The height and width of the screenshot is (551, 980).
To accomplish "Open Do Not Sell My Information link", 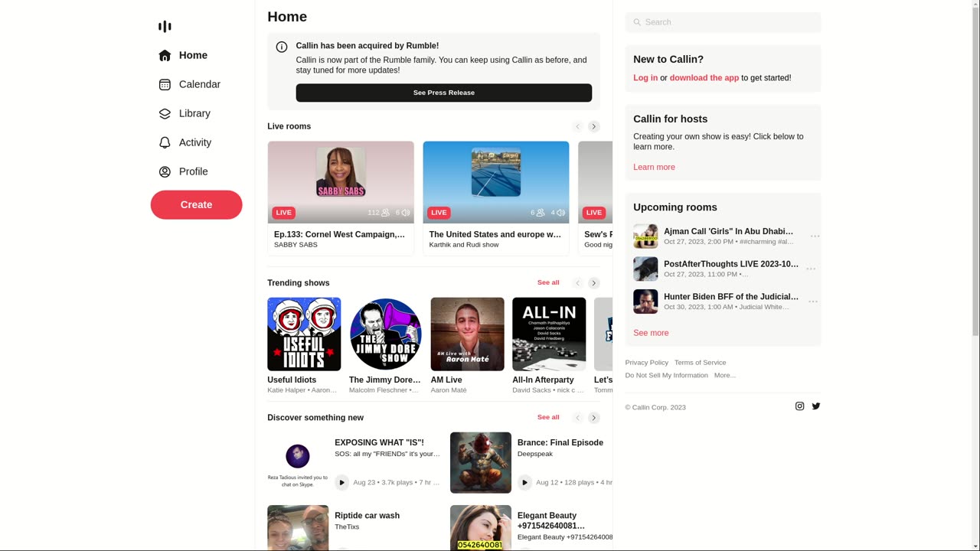I will pos(667,376).
